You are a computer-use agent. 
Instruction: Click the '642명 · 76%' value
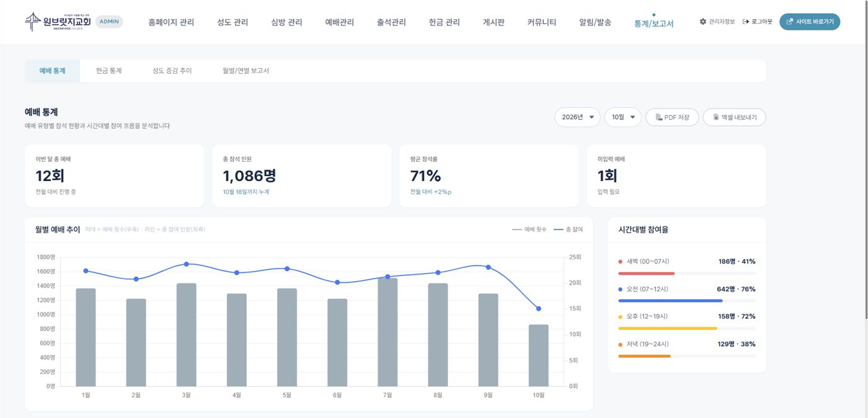click(x=737, y=289)
